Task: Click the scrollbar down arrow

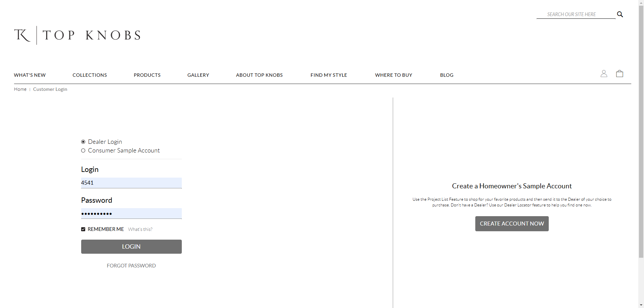Action: pyautogui.click(x=641, y=305)
